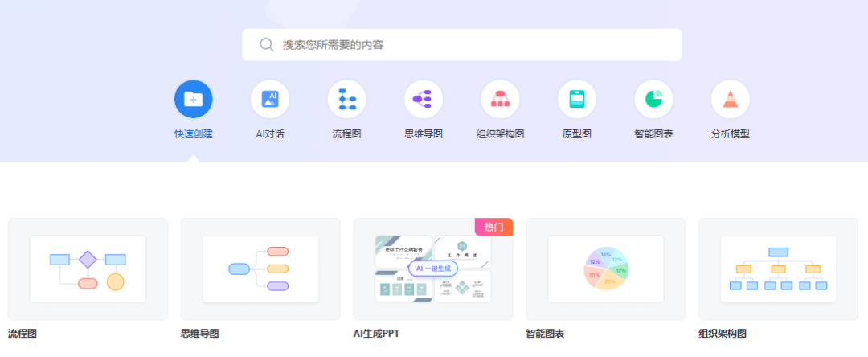Open the 组织架构图 template thumbnail
The image size is (868, 357).
(779, 269)
